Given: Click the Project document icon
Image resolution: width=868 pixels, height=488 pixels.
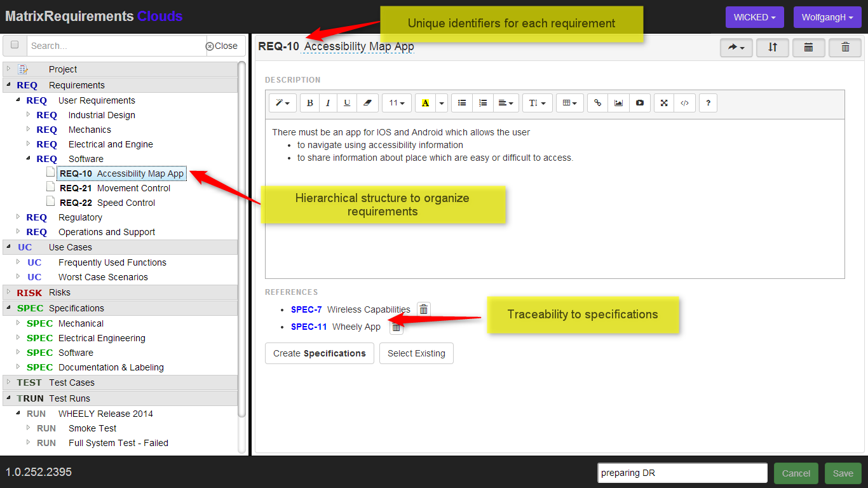Looking at the screenshot, I should tap(24, 69).
